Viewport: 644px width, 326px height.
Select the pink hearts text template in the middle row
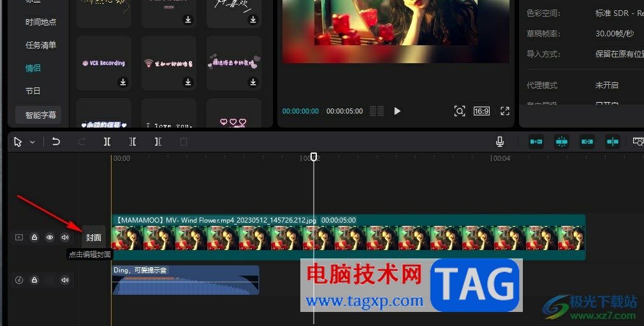(x=234, y=63)
